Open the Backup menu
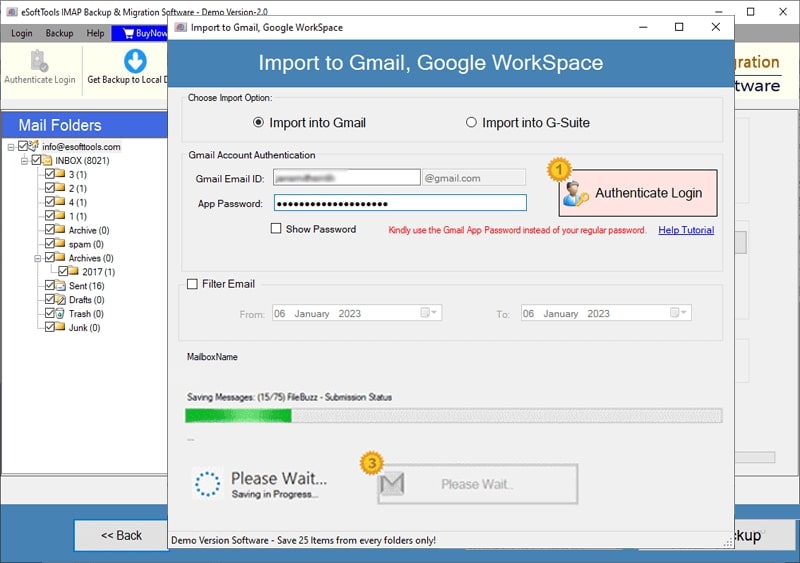The height and width of the screenshot is (563, 800). tap(59, 33)
